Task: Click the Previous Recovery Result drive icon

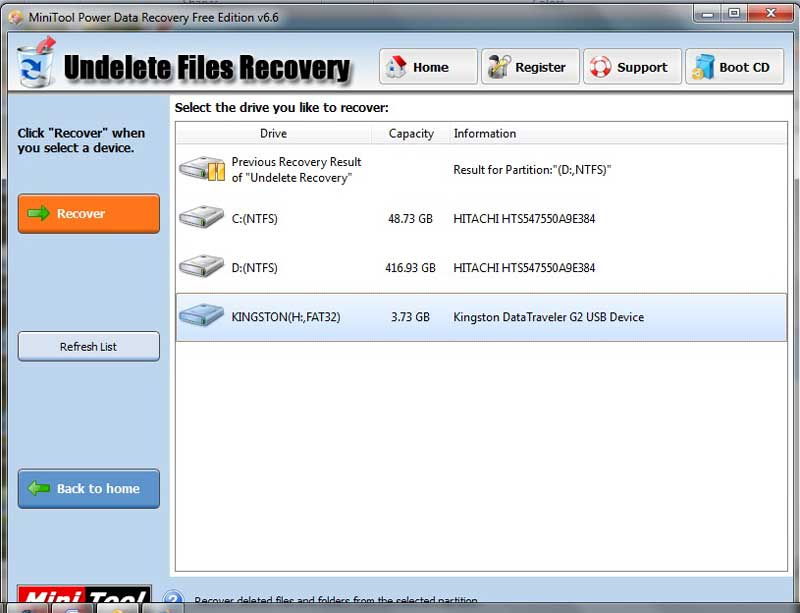Action: tap(202, 169)
